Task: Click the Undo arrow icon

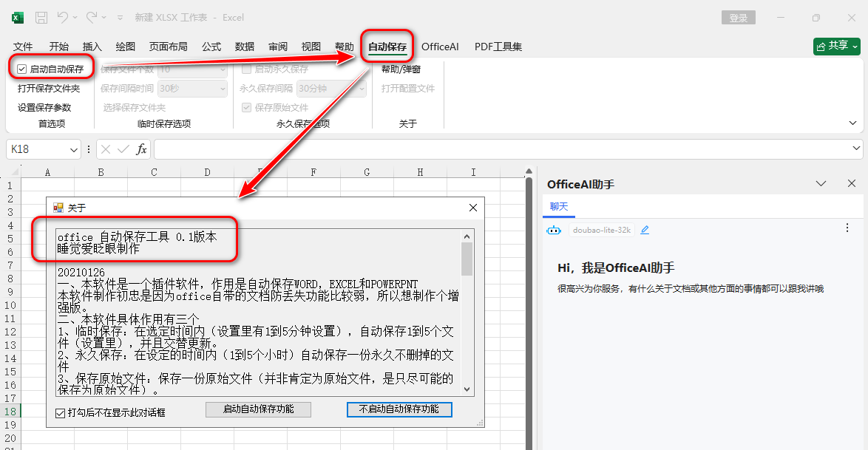Action: (63, 18)
